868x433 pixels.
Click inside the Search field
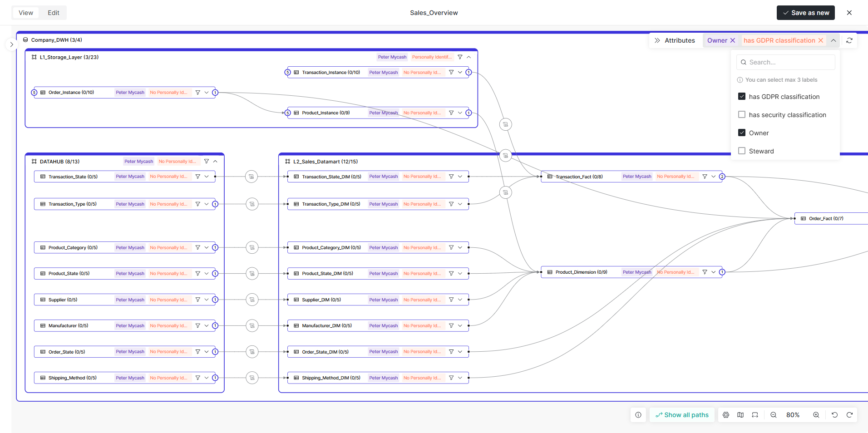point(785,62)
